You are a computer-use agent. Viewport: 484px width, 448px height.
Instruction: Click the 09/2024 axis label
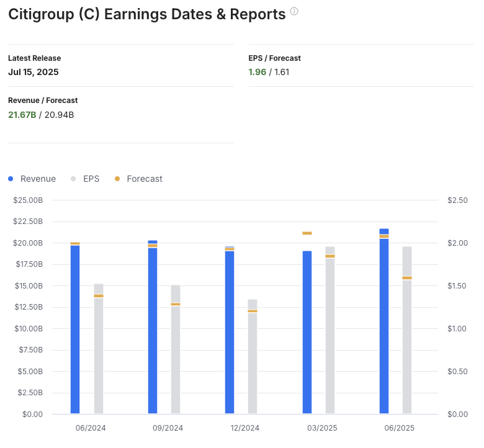[168, 428]
